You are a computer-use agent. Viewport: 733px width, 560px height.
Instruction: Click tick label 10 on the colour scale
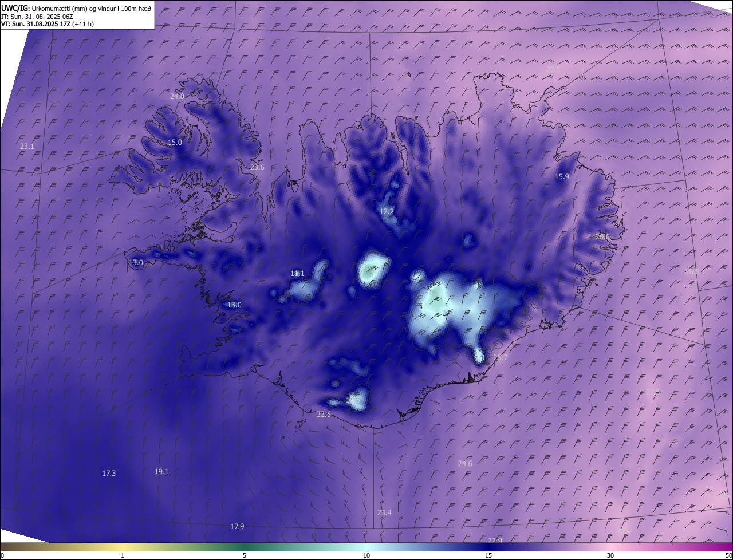point(366,555)
